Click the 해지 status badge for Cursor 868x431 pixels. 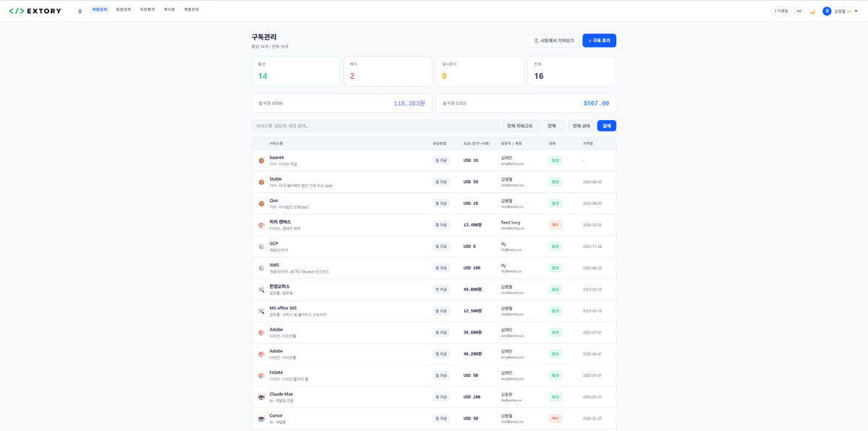tap(555, 418)
